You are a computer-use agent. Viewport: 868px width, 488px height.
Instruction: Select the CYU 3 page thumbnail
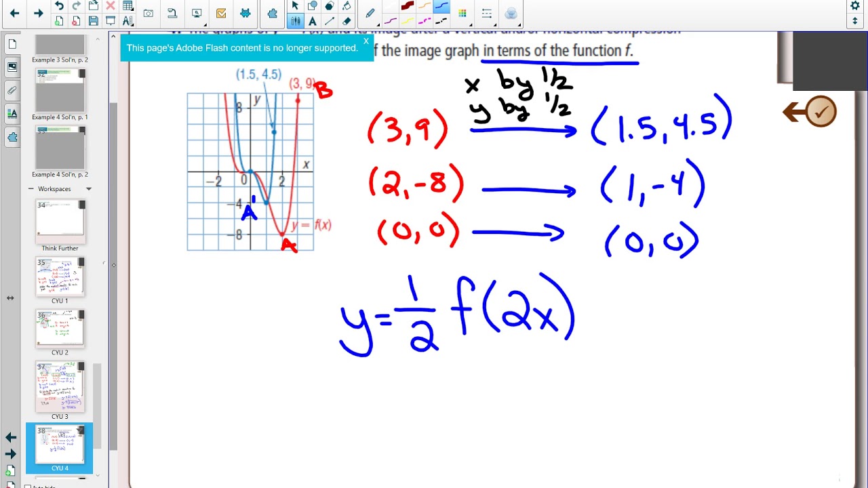60,386
